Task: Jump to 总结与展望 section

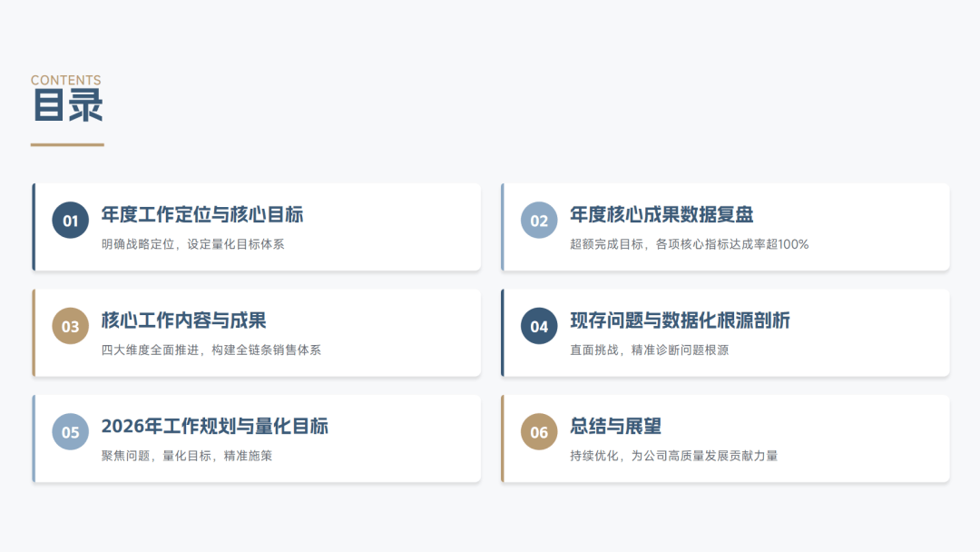Action: pos(615,426)
